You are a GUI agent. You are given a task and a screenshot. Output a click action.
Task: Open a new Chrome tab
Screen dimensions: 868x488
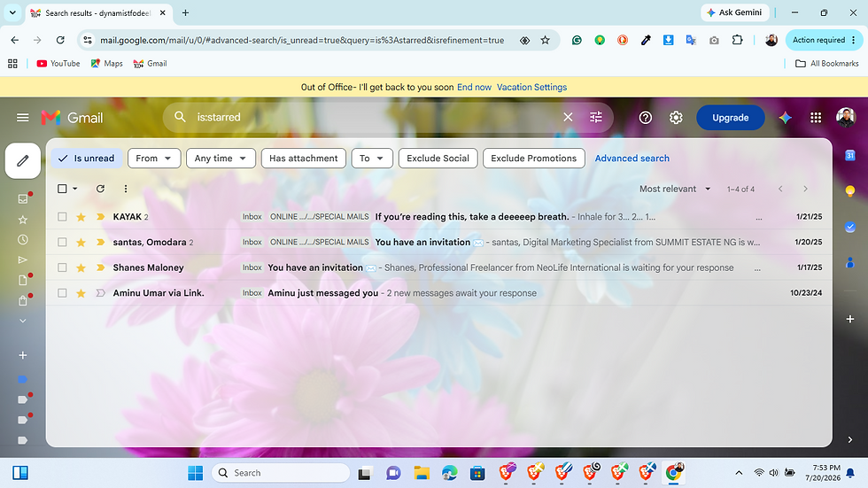coord(185,12)
